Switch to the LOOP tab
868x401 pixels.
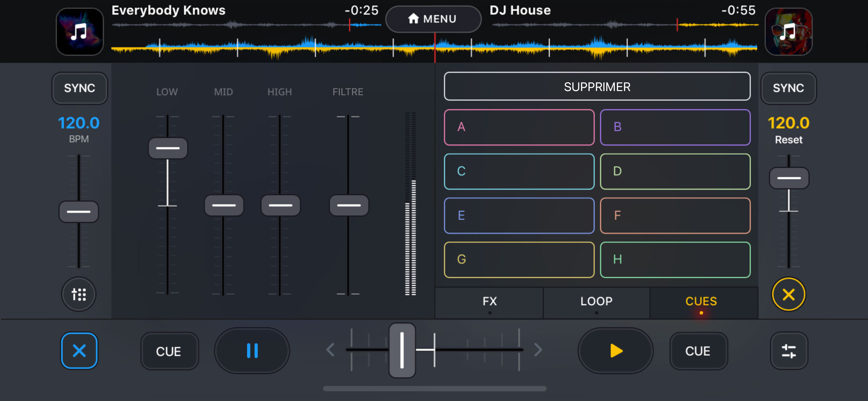596,302
